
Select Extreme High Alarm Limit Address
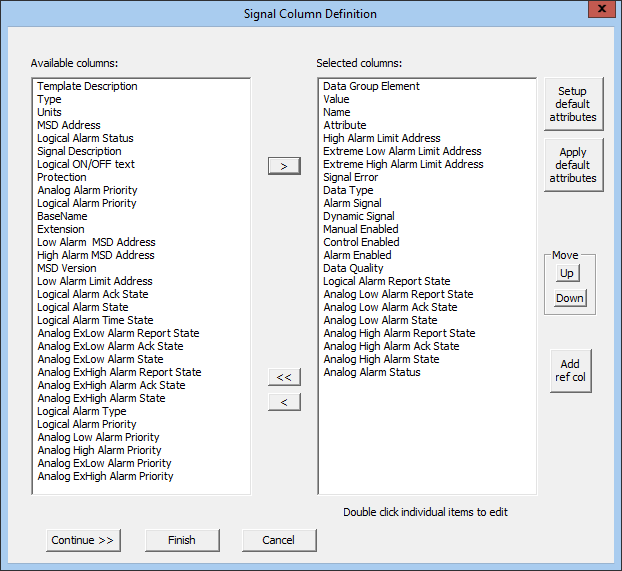403,164
